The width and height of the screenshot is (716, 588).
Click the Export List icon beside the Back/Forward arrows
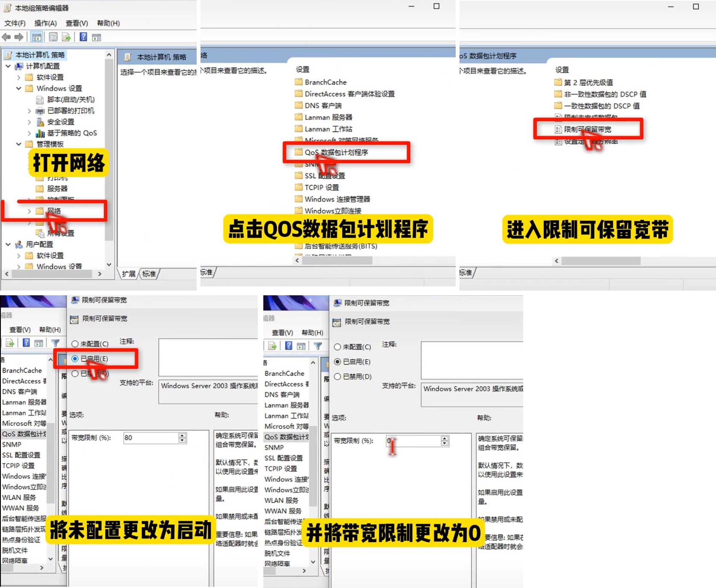coord(66,37)
